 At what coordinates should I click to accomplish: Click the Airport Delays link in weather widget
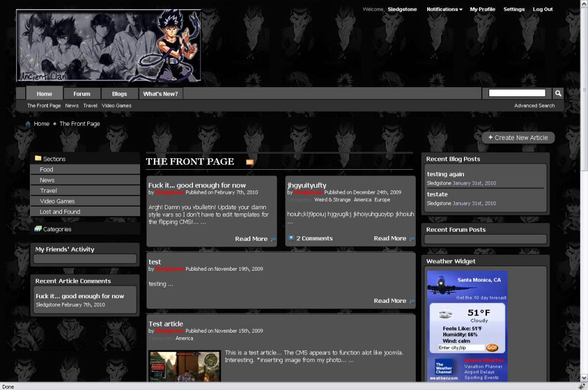click(x=479, y=372)
